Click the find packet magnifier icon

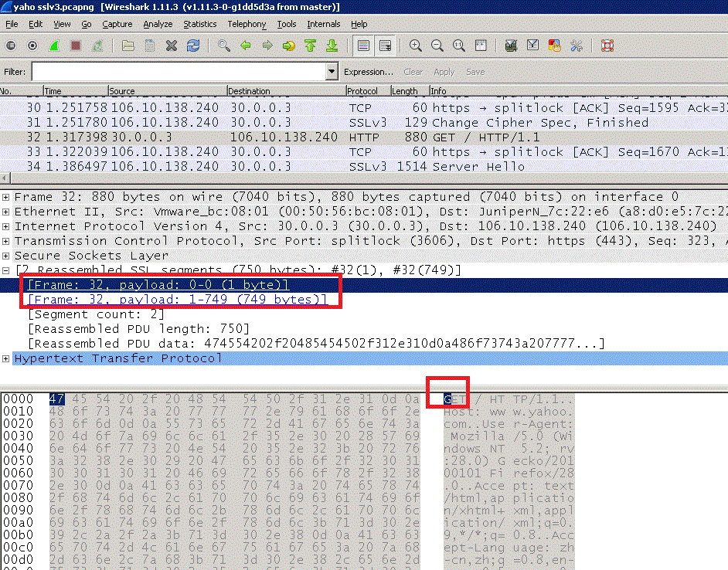coord(224,46)
